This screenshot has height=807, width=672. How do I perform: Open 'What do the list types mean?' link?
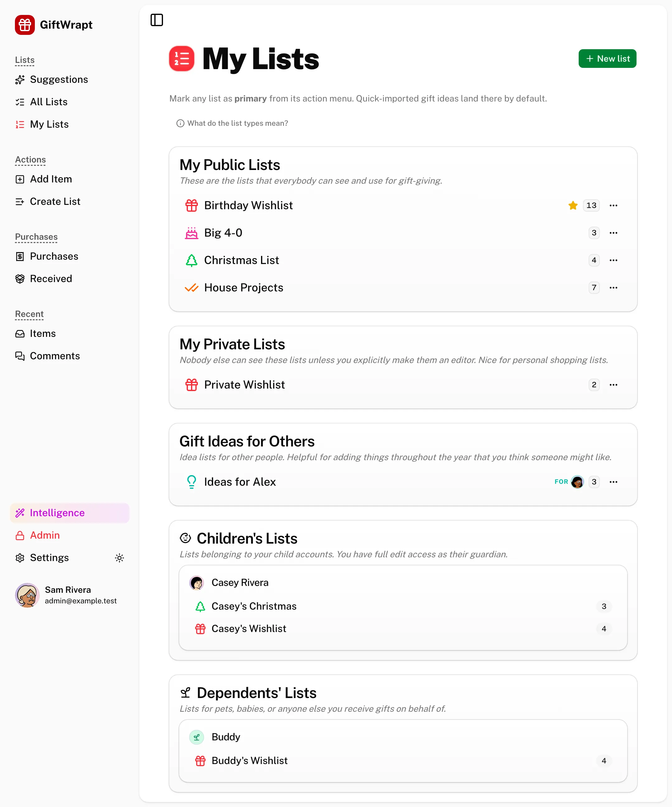click(x=232, y=123)
